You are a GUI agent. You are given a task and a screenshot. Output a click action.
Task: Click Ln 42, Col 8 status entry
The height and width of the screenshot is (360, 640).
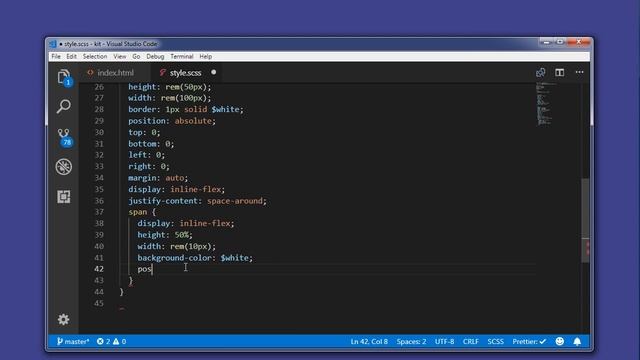click(x=369, y=341)
